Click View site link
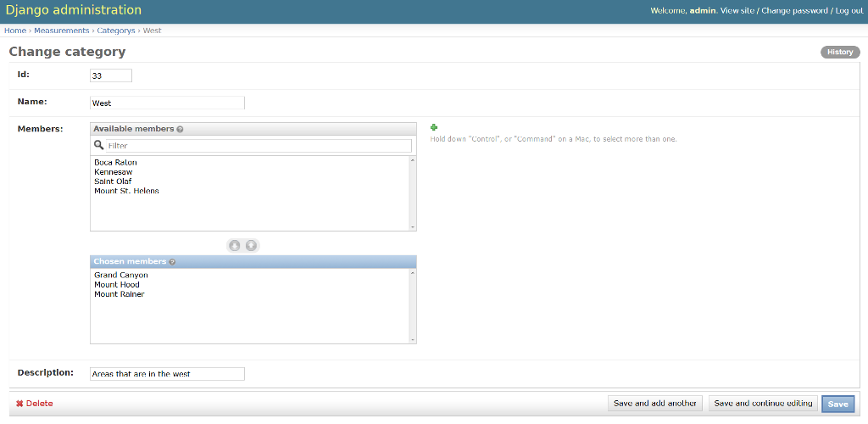The width and height of the screenshot is (868, 424). (737, 11)
